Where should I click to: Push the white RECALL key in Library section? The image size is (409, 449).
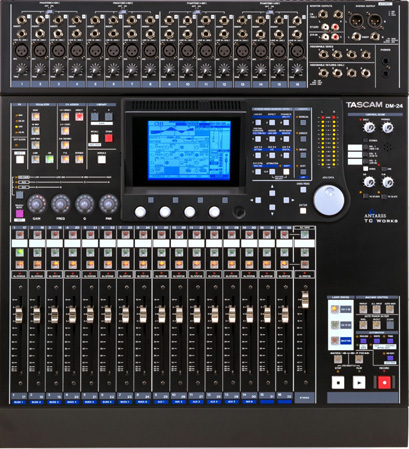coord(95,138)
